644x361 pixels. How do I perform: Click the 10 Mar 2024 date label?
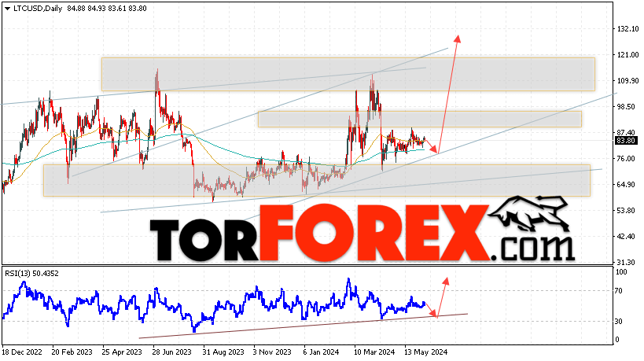coord(374,352)
